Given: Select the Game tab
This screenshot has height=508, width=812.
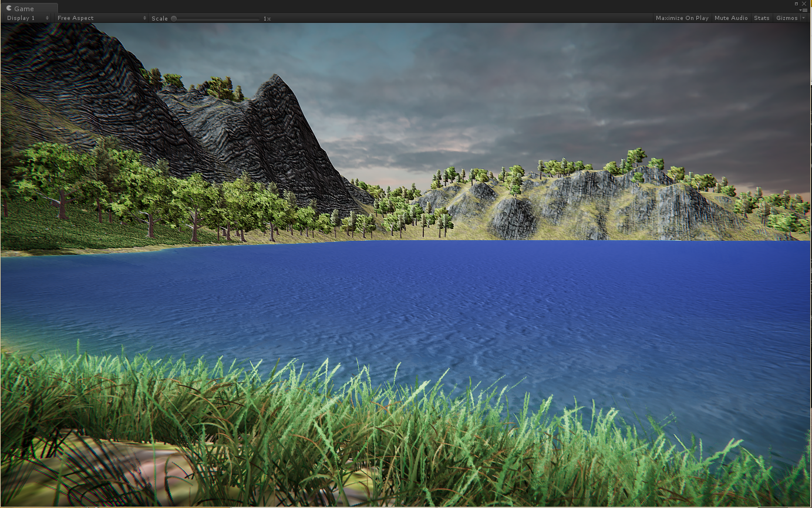Looking at the screenshot, I should point(29,8).
